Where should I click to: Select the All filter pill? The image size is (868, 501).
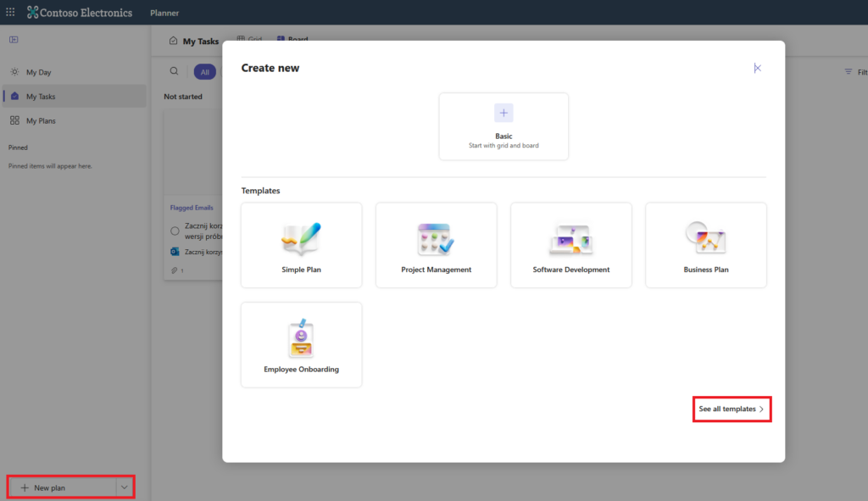[204, 72]
